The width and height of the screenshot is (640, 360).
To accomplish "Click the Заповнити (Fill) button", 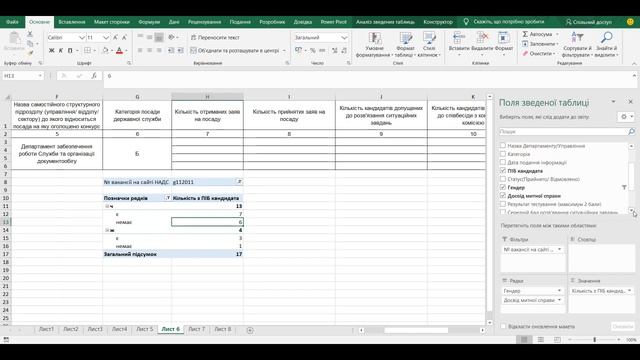I will 539,44.
